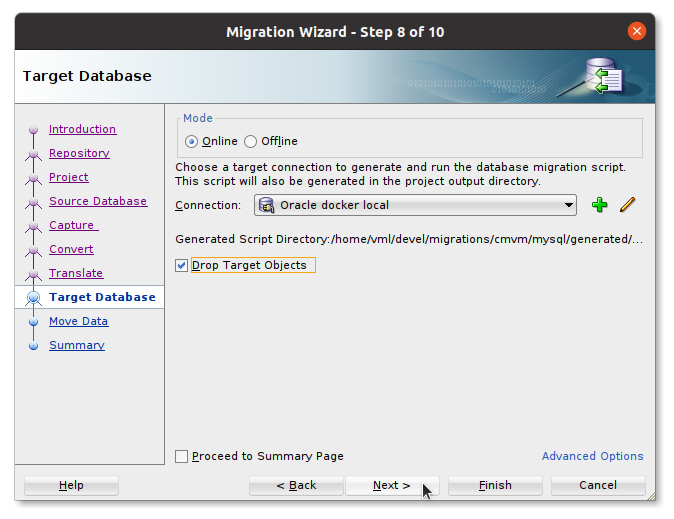Edit selected connection with pencil icon
674x519 pixels.
pos(628,205)
